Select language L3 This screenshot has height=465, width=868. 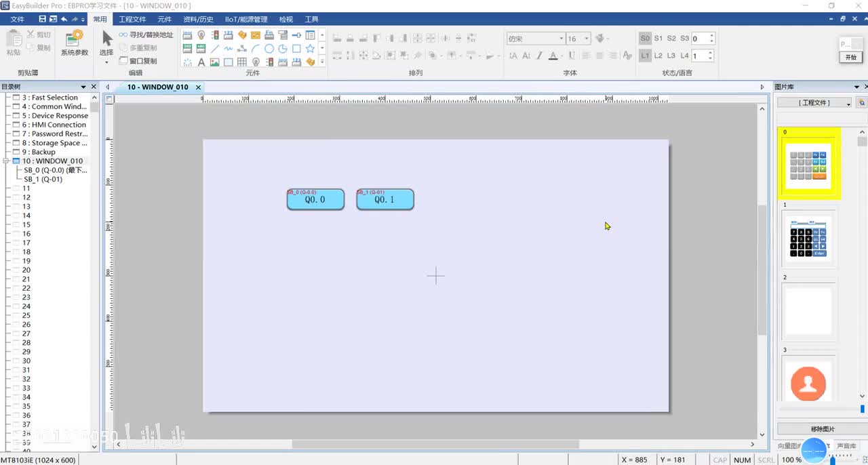tap(671, 56)
